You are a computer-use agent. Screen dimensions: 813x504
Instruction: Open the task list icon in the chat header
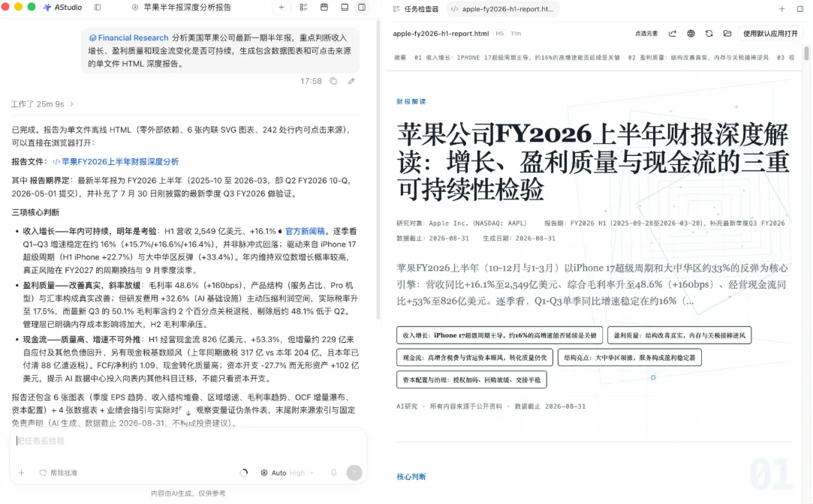(303, 7)
